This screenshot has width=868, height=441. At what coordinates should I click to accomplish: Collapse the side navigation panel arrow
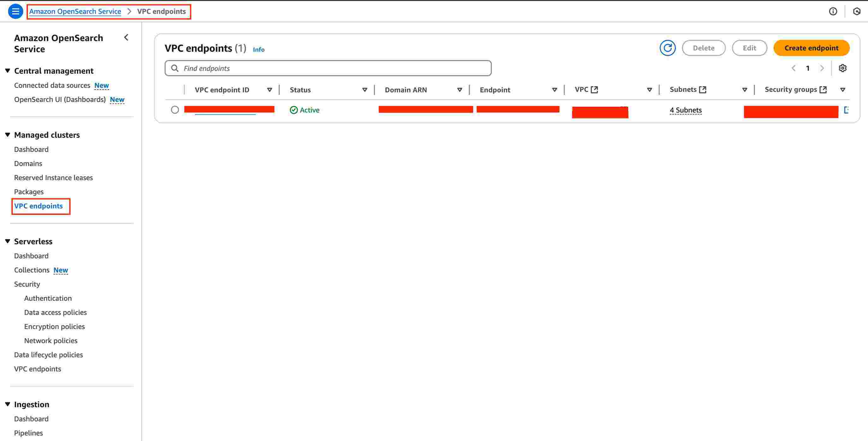[126, 37]
